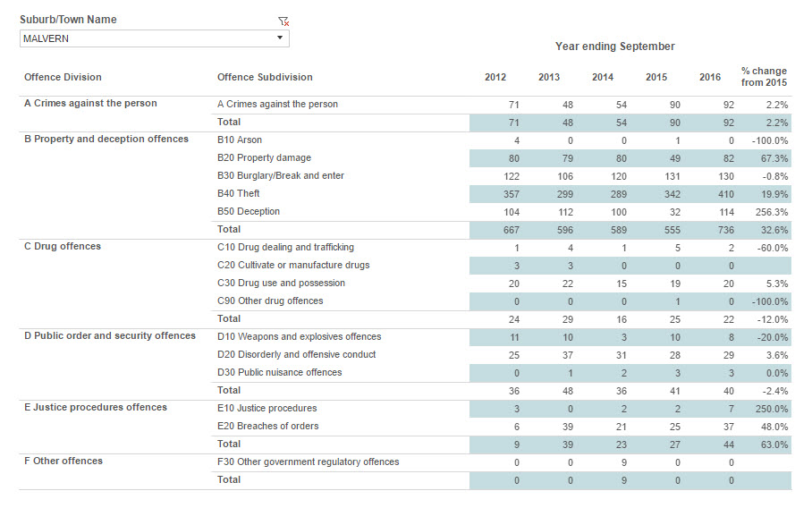Select the Offence Division column header
The image size is (812, 525).
click(63, 77)
